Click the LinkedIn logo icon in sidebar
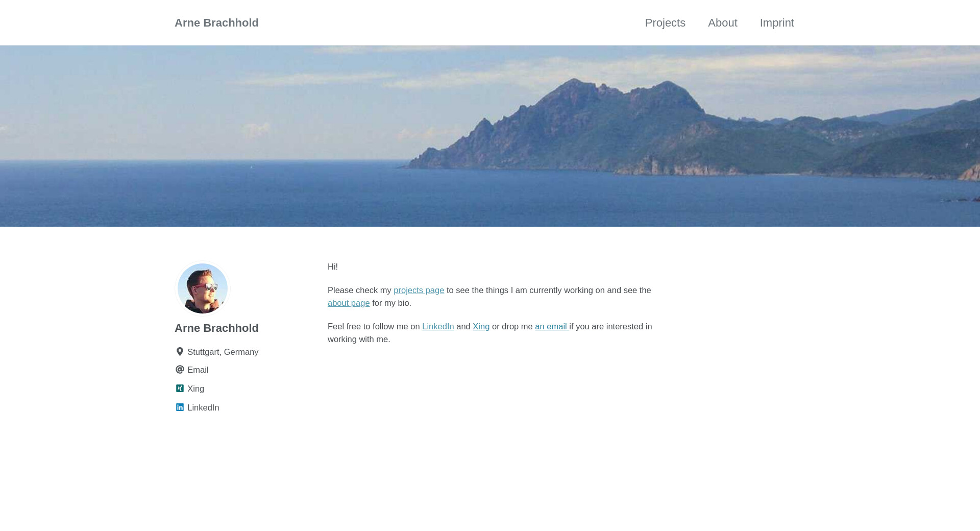Screen dimensions: 980x531 pyautogui.click(x=180, y=407)
